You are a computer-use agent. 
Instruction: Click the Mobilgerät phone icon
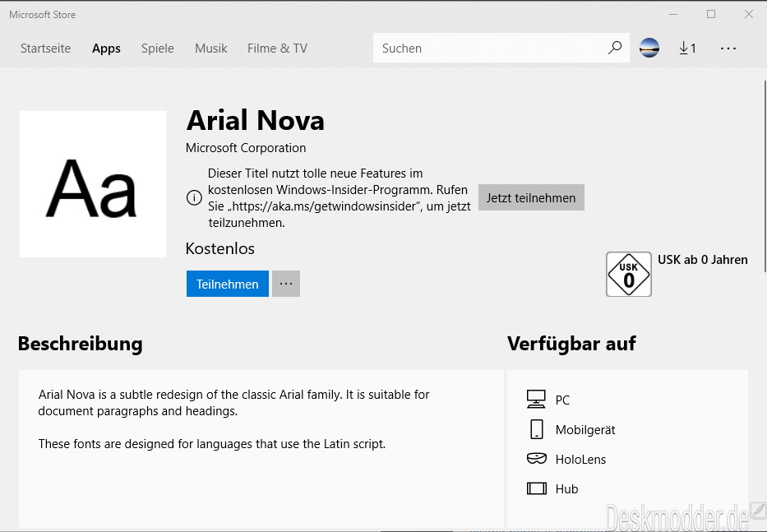(x=537, y=429)
